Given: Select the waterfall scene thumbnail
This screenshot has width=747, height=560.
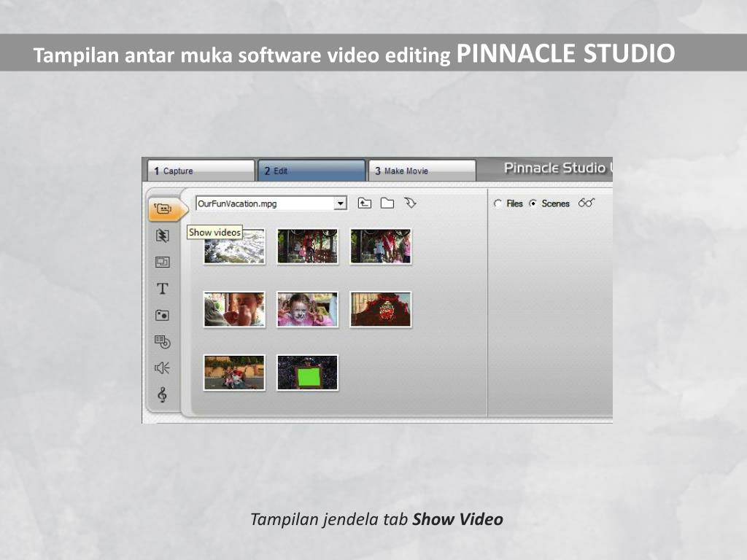Looking at the screenshot, I should click(x=234, y=246).
